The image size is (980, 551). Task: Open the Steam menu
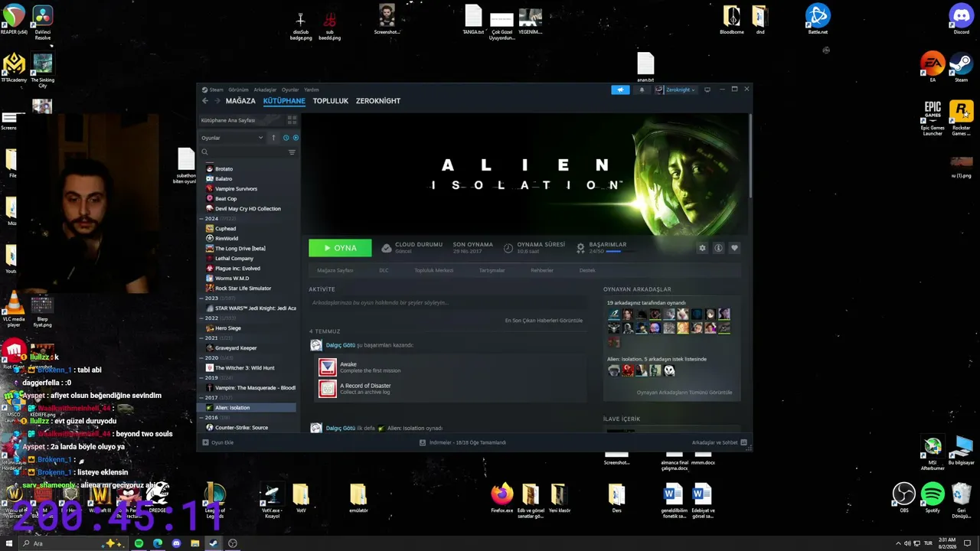(214, 90)
